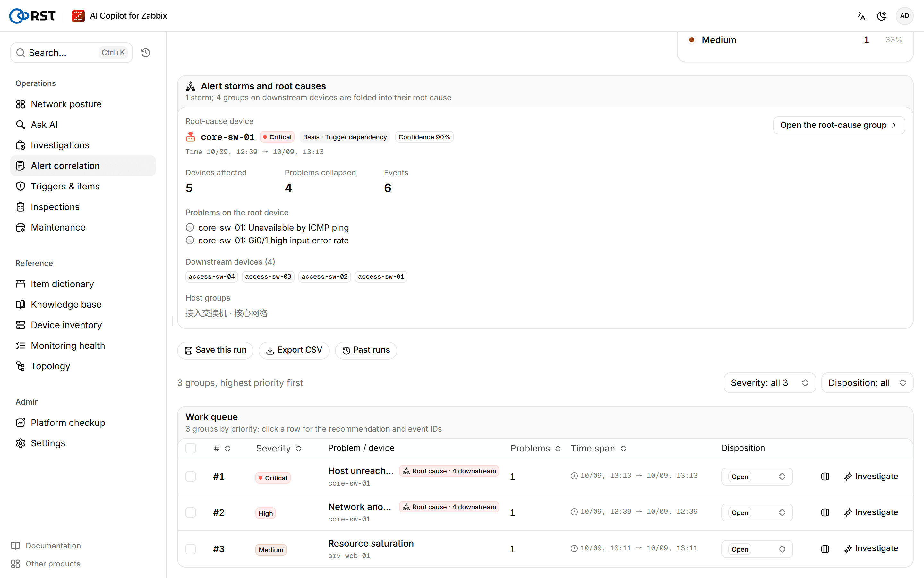Screen dimensions: 924x578
Task: Select all groups with header checkbox
Action: pyautogui.click(x=191, y=448)
